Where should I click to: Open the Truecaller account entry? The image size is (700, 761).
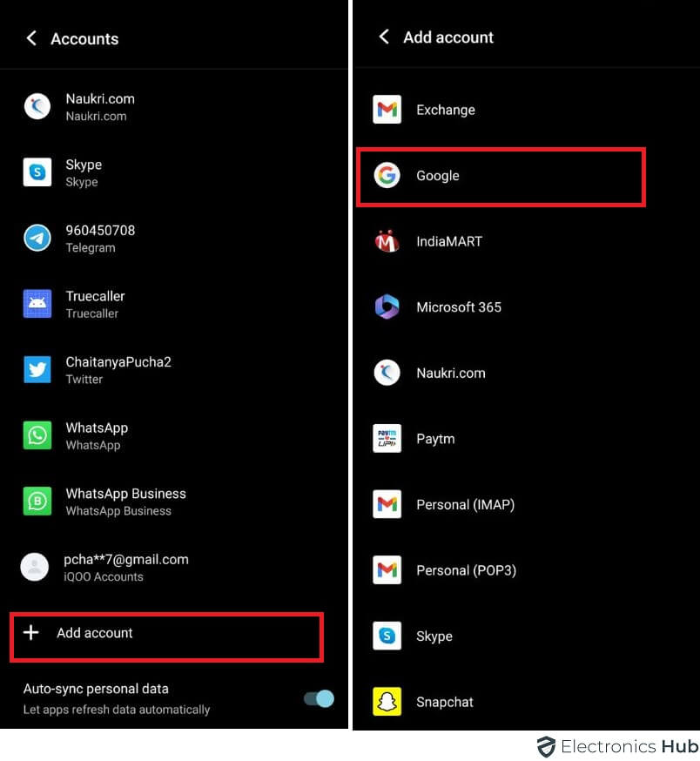[x=174, y=304]
